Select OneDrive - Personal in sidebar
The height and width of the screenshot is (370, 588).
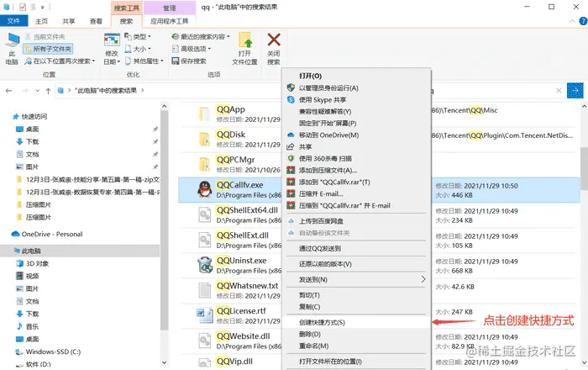point(47,234)
